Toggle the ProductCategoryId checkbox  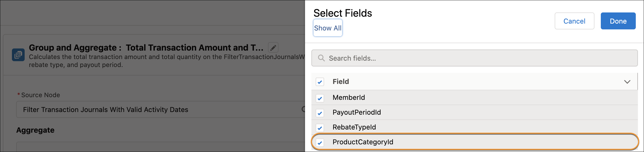(320, 143)
